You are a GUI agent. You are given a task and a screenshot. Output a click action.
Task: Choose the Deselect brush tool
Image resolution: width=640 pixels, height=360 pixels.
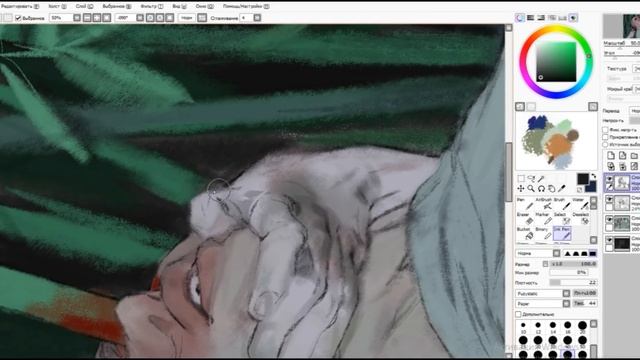580,219
